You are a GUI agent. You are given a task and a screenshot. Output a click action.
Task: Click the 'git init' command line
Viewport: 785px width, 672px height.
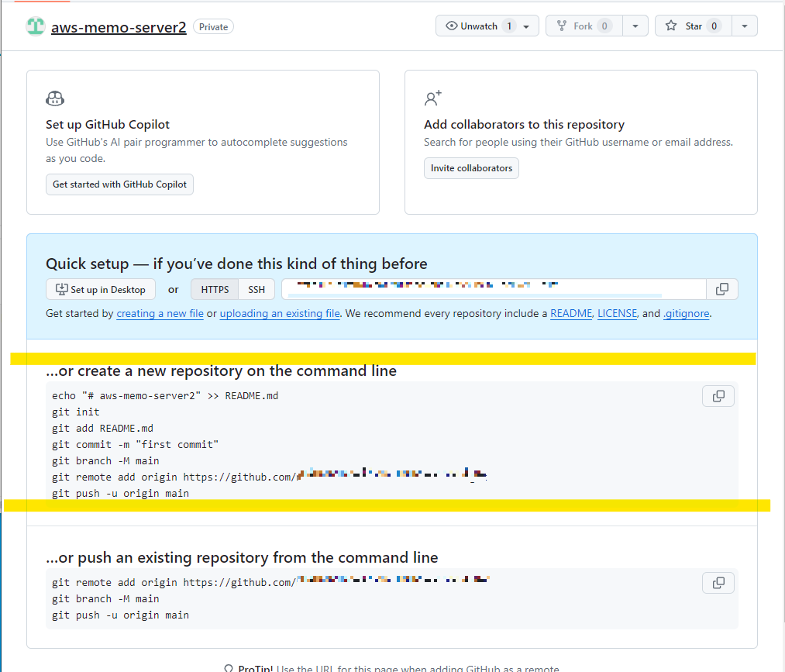[x=76, y=412]
